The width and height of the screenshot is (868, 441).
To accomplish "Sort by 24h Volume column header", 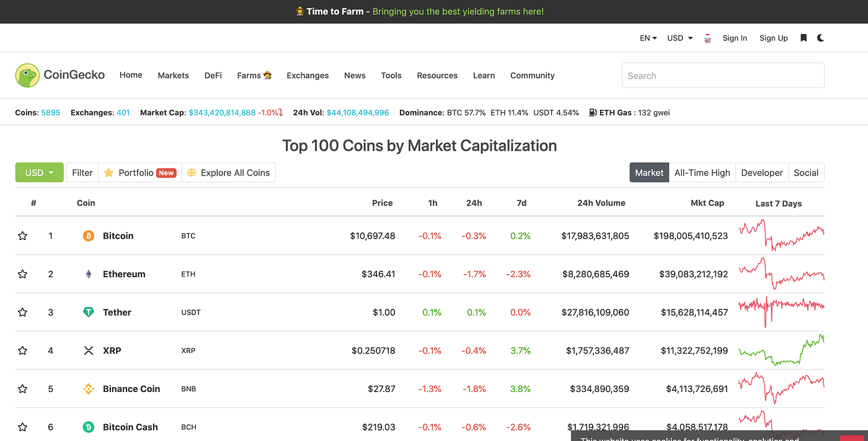I will (601, 203).
